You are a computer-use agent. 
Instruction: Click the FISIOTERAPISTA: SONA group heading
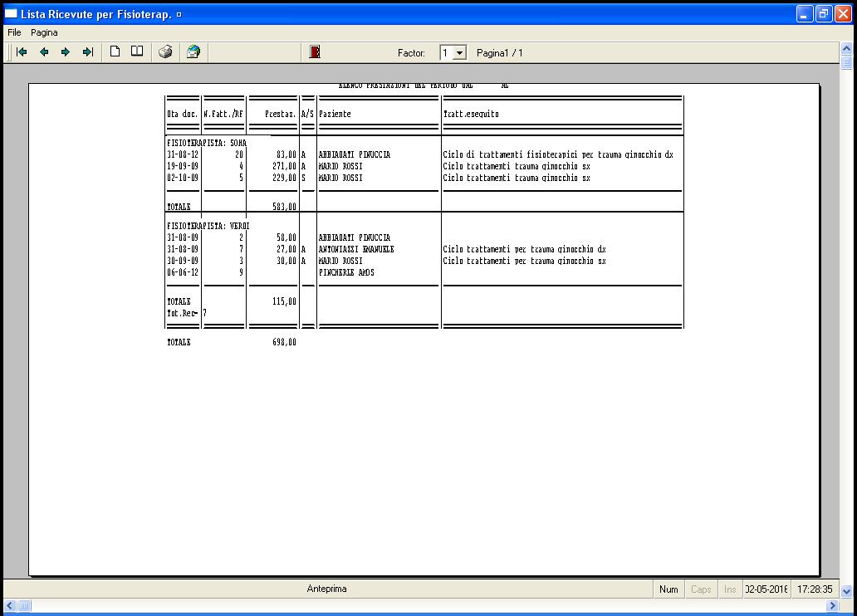tap(207, 143)
